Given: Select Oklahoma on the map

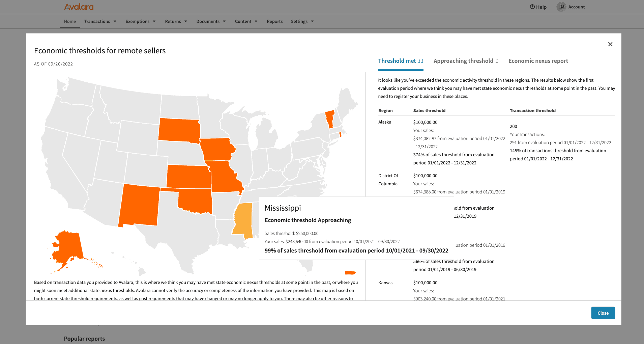Looking at the screenshot, I should [196, 201].
